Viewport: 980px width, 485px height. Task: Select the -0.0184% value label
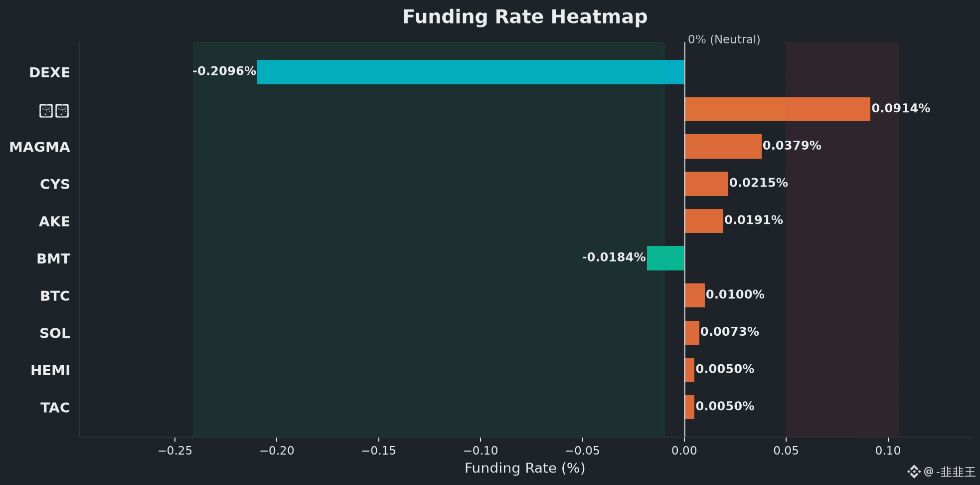614,257
